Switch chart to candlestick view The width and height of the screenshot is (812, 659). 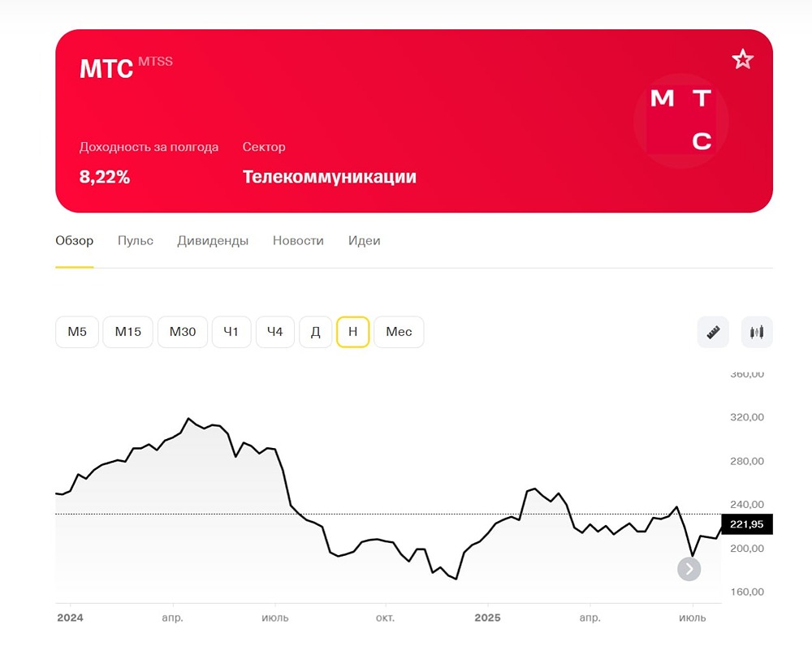click(756, 332)
